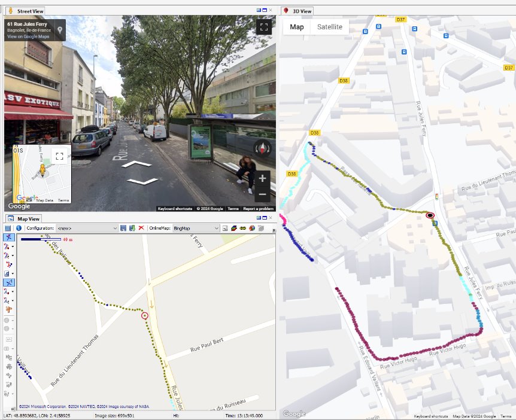Click the orange signpost icon in side toolbar

click(8, 309)
